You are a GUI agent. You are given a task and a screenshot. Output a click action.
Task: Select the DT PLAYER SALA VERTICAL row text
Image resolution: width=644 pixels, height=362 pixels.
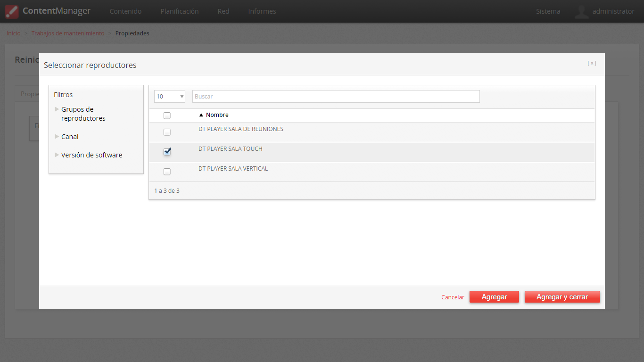[x=233, y=169]
